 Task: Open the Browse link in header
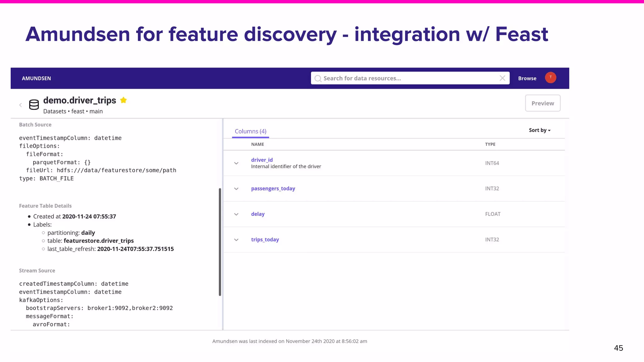pos(527,78)
